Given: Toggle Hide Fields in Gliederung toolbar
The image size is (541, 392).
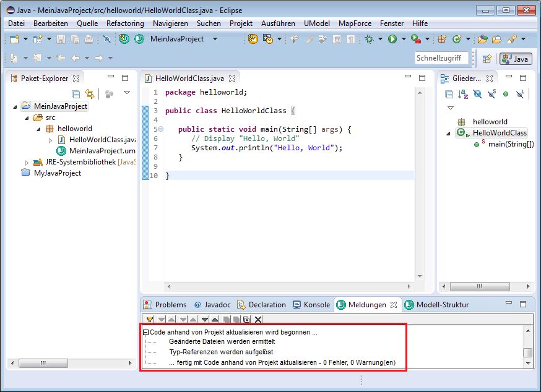Looking at the screenshot, I should (477, 94).
